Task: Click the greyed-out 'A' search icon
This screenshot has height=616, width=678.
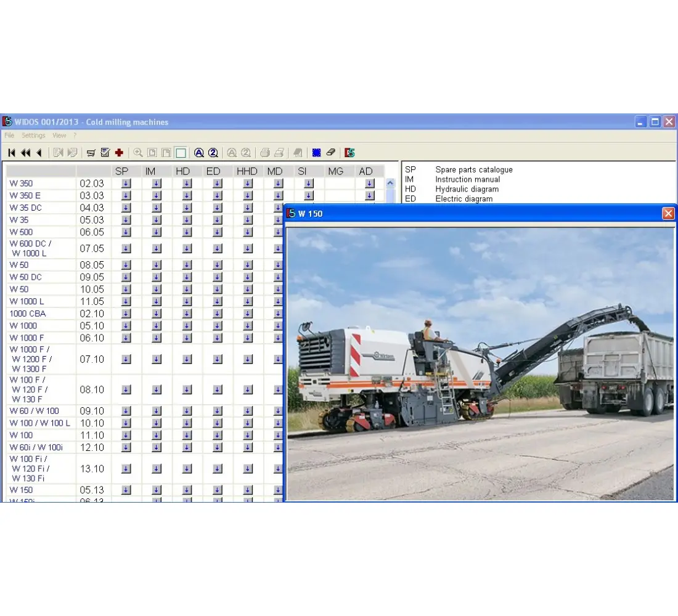Action: point(232,153)
